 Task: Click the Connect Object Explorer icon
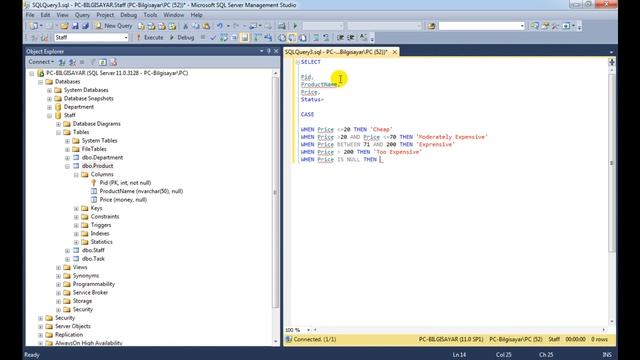[62, 62]
